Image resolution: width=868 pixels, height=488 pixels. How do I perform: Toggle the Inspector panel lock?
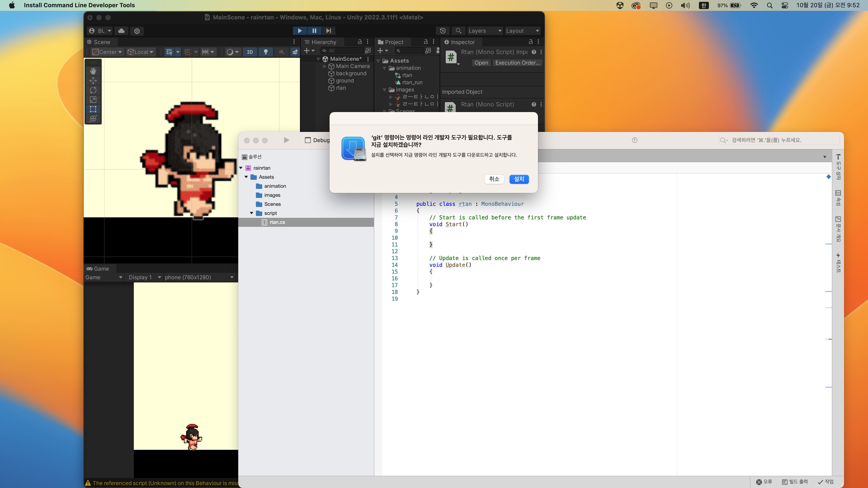pos(531,42)
